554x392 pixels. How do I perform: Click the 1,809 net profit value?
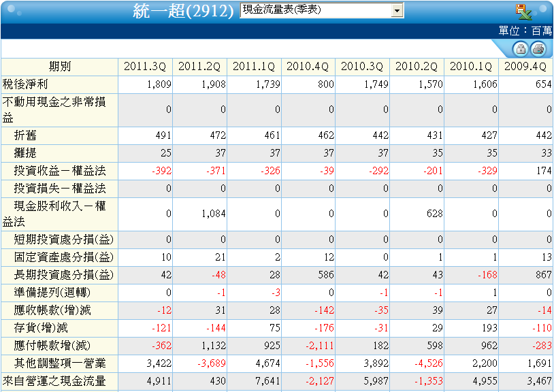159,84
